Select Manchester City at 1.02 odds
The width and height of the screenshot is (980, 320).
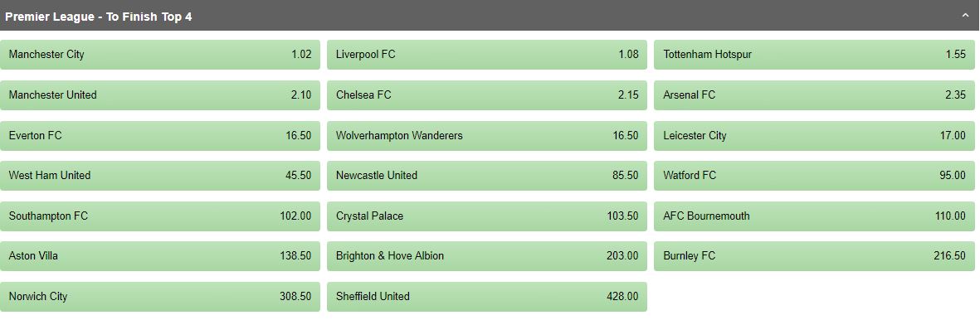tap(160, 55)
